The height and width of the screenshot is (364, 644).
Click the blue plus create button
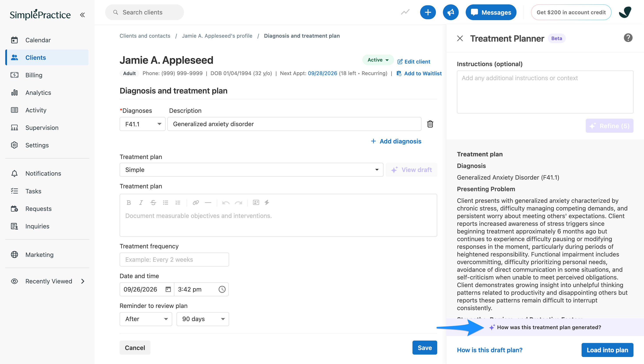428,12
